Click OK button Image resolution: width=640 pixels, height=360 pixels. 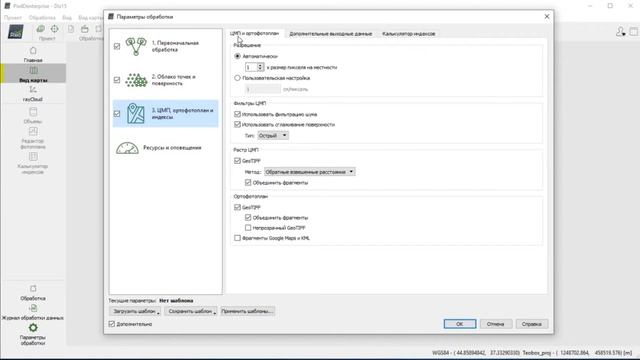[x=460, y=324]
